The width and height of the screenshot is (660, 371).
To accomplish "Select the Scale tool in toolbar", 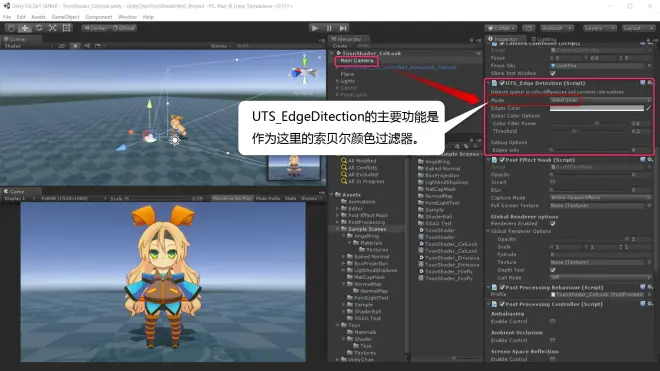I will (x=53, y=28).
